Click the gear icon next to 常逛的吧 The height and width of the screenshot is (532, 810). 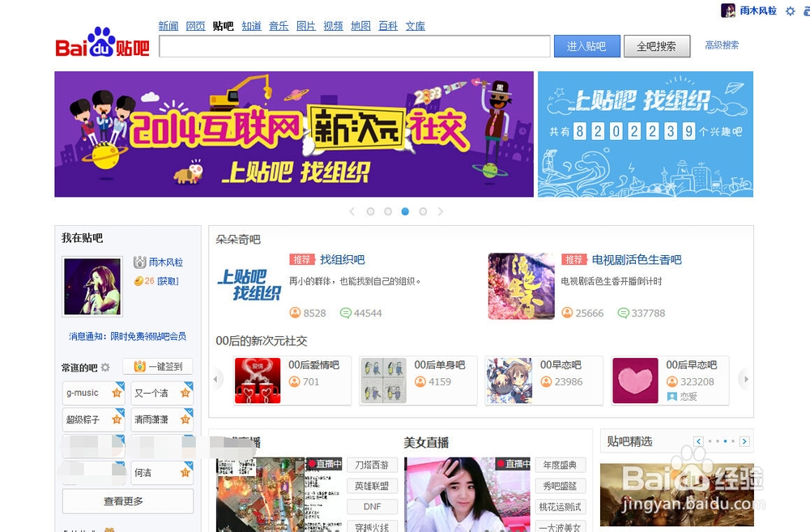pyautogui.click(x=105, y=368)
